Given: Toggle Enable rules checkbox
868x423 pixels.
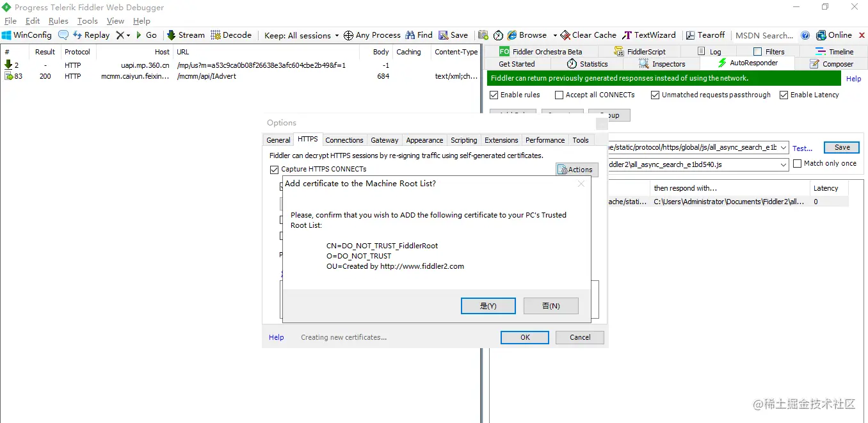Looking at the screenshot, I should point(494,95).
